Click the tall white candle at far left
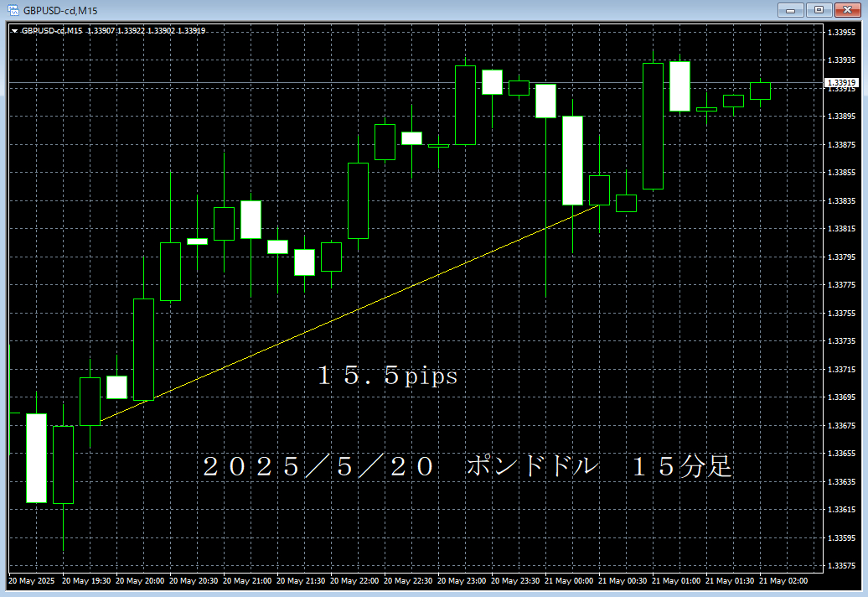The width and height of the screenshot is (868, 597). coord(36,457)
